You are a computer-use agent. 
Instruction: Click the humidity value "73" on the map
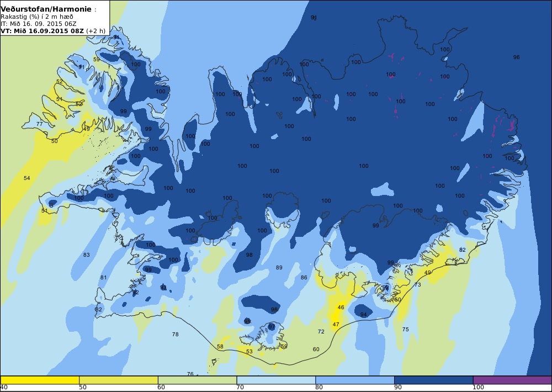(x=417, y=284)
